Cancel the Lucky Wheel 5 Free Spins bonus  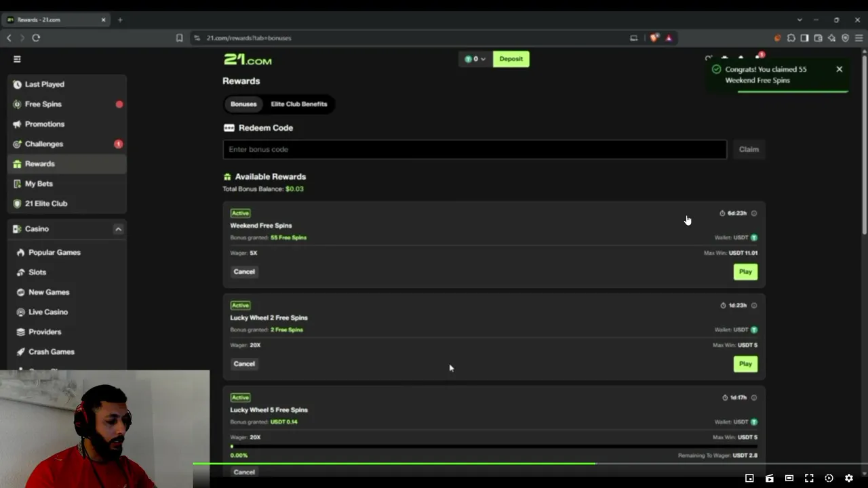[x=244, y=472]
